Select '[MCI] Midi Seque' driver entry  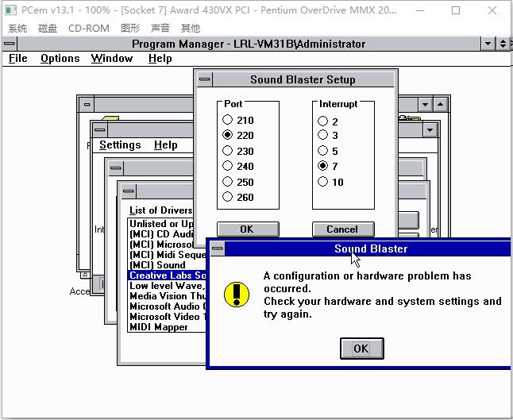[168, 255]
